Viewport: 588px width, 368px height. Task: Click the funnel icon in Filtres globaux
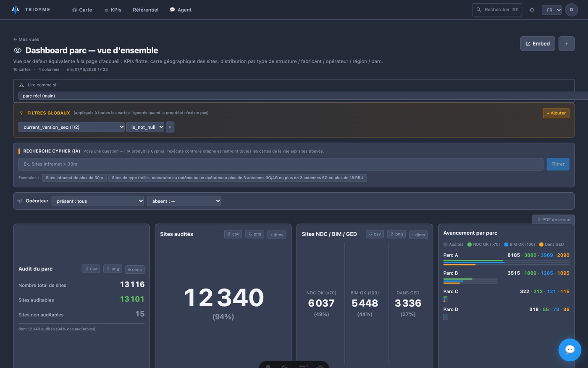click(21, 113)
